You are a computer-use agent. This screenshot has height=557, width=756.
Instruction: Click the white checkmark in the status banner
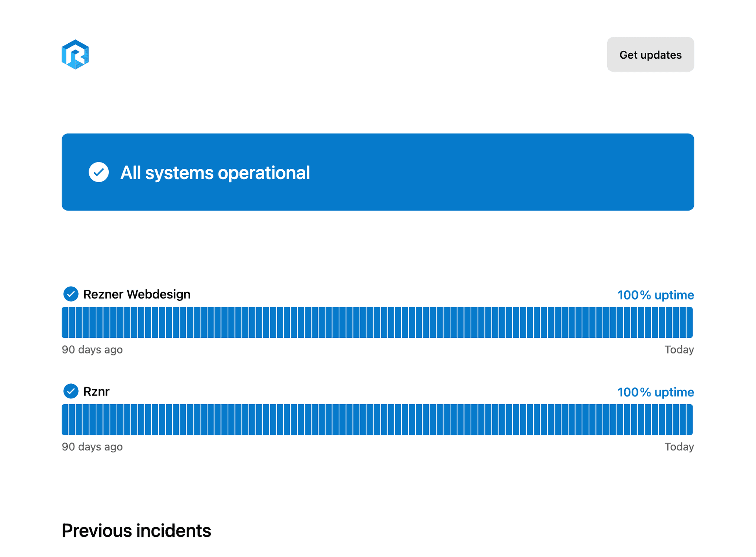click(x=98, y=172)
